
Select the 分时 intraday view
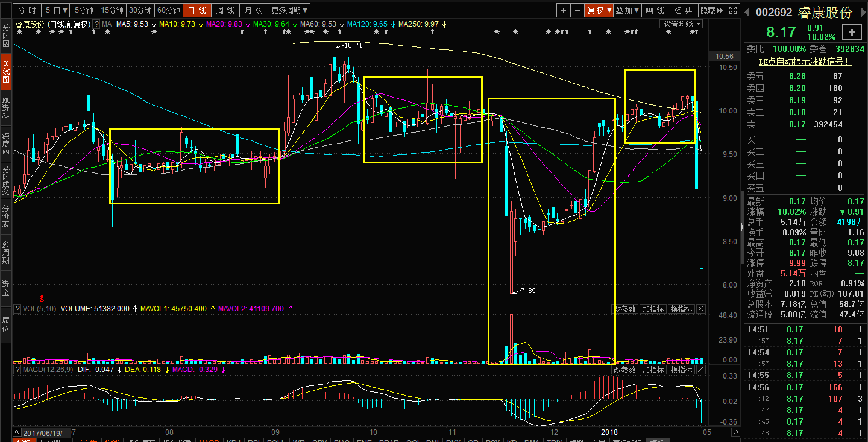coord(27,10)
